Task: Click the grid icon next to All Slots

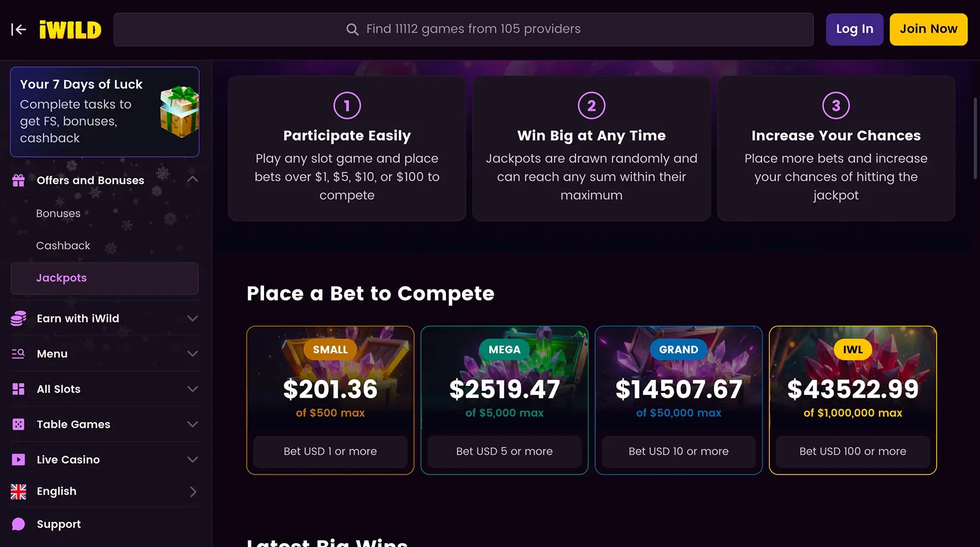Action: pos(18,389)
